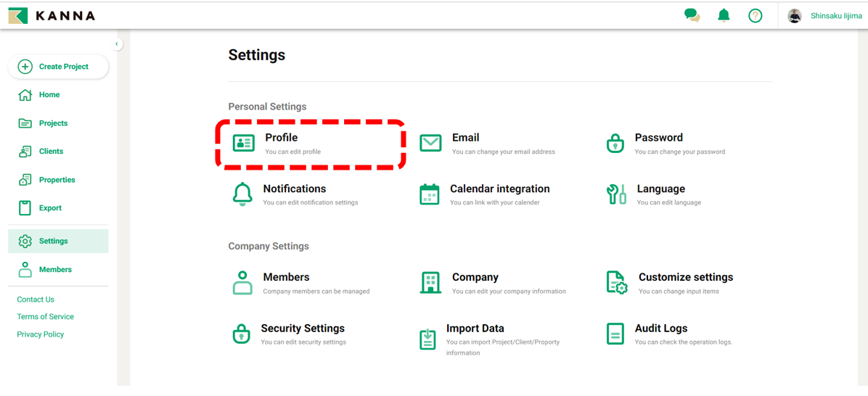The image size is (868, 396).
Task: Go to Home in the sidebar
Action: pyautogui.click(x=49, y=95)
